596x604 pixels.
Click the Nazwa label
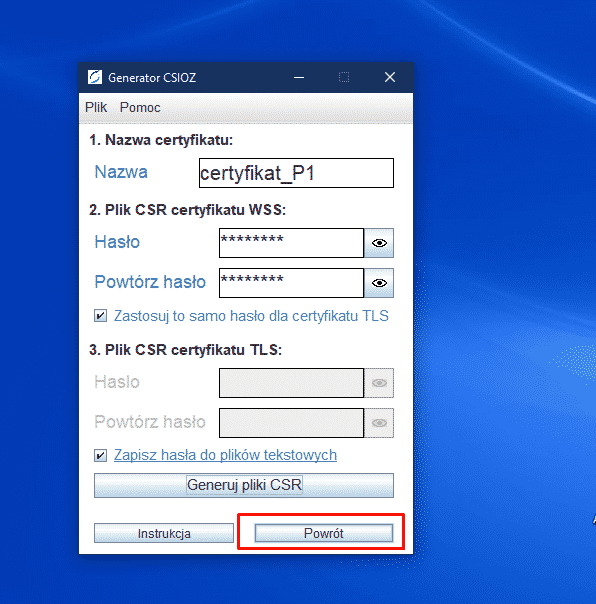tap(121, 172)
